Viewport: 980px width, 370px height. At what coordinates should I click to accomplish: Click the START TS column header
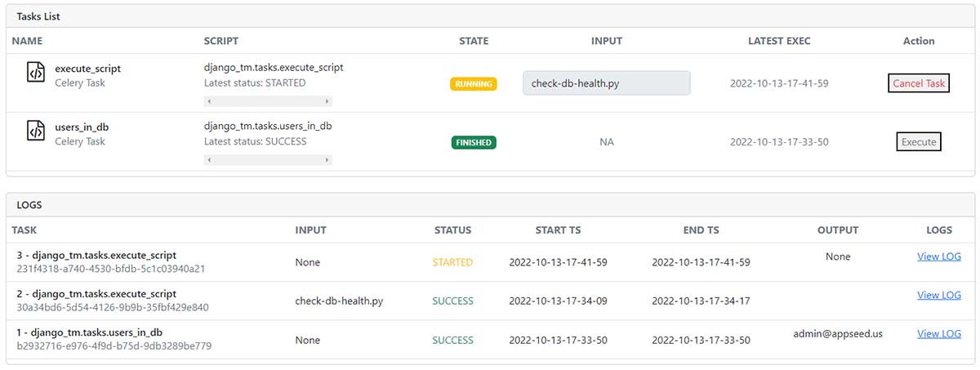point(558,230)
